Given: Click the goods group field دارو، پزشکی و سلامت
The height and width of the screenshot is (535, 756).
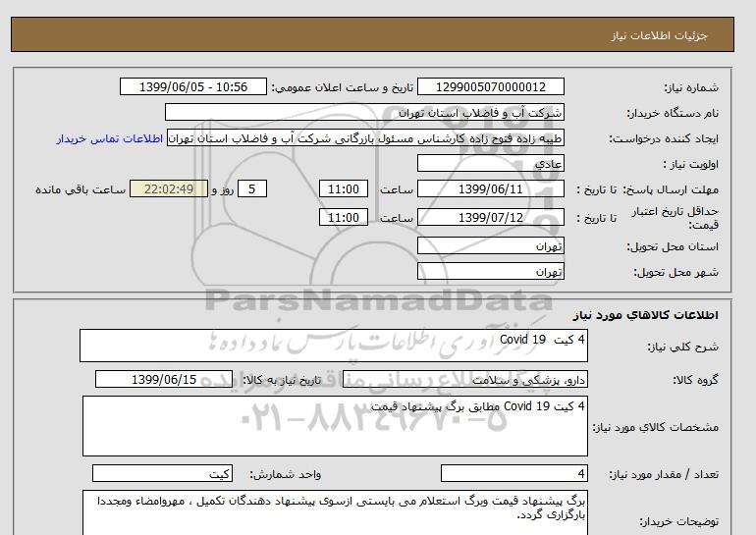Looking at the screenshot, I should [464, 379].
